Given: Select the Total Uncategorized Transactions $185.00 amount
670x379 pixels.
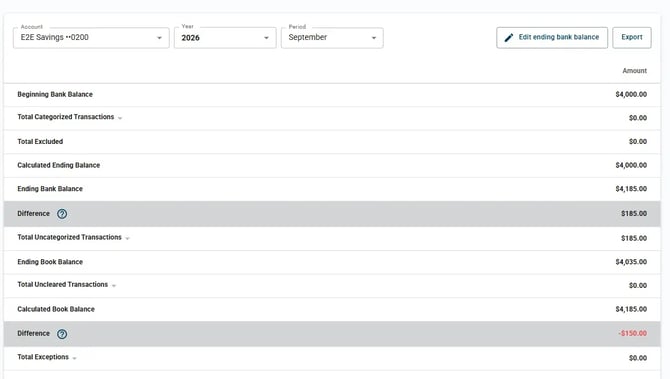Looking at the screenshot, I should pos(634,238).
